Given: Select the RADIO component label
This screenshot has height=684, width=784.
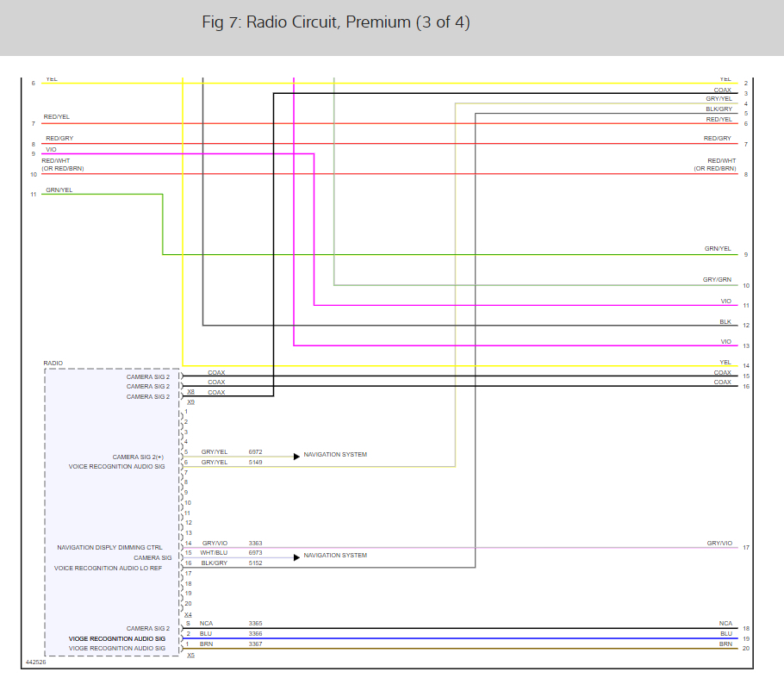Looking at the screenshot, I should (53, 363).
